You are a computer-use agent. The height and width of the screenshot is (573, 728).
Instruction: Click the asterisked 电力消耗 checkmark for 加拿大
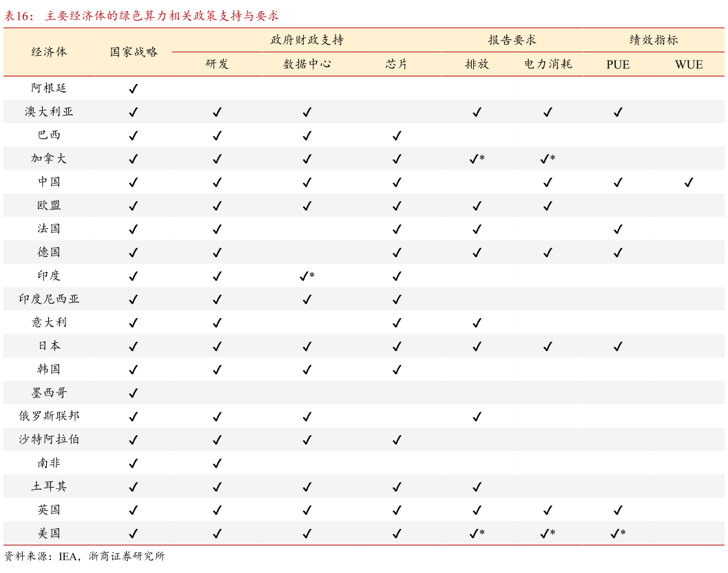(548, 159)
